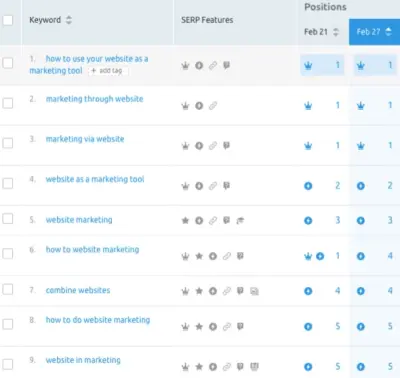Click Feb 27 crown position for first keyword
The width and height of the screenshot is (400, 378).
tap(361, 65)
